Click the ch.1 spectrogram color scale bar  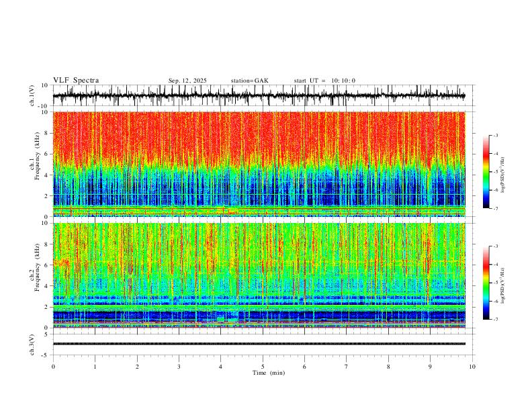[486, 172]
